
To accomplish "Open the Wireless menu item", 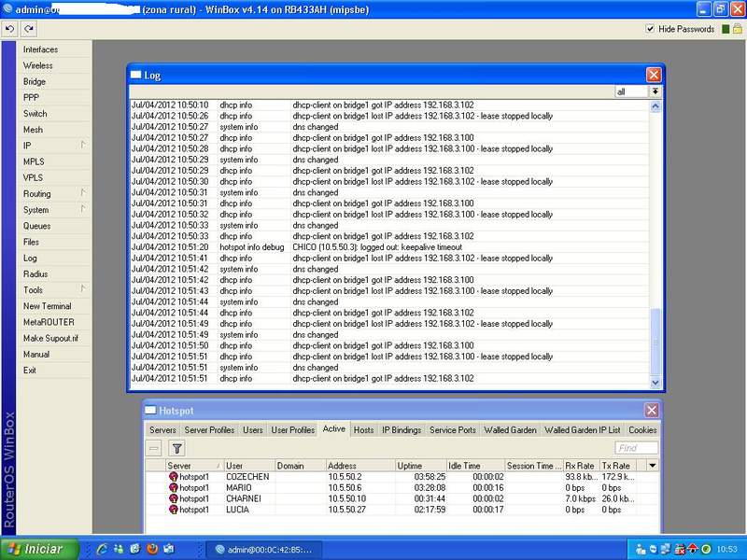I will point(37,65).
